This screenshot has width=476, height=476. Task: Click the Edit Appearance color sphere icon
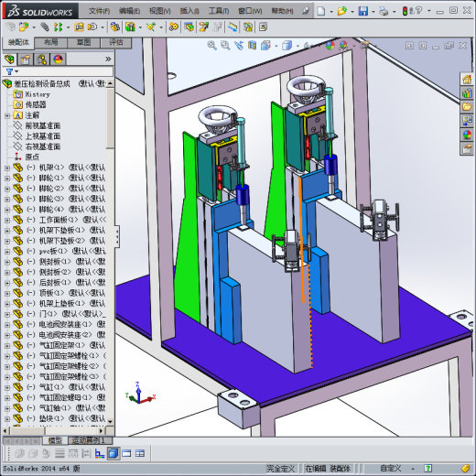[330, 46]
